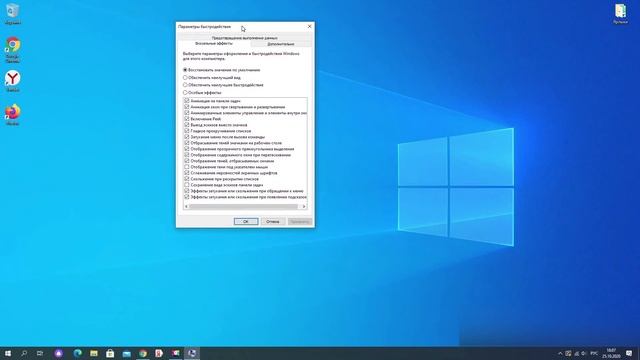Toggle 'Включение Peek' checkbox
Image resolution: width=640 pixels, height=360 pixels.
tap(187, 119)
